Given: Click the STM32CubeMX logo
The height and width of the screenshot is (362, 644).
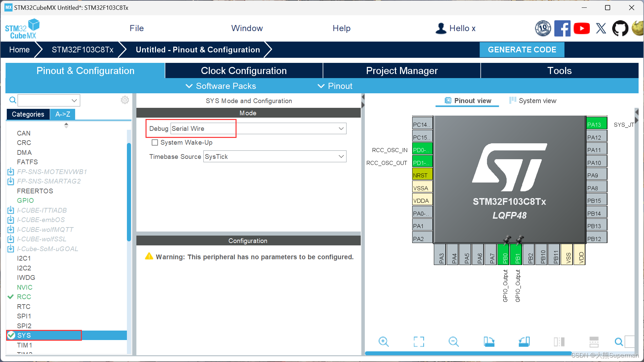Looking at the screenshot, I should tap(22, 29).
